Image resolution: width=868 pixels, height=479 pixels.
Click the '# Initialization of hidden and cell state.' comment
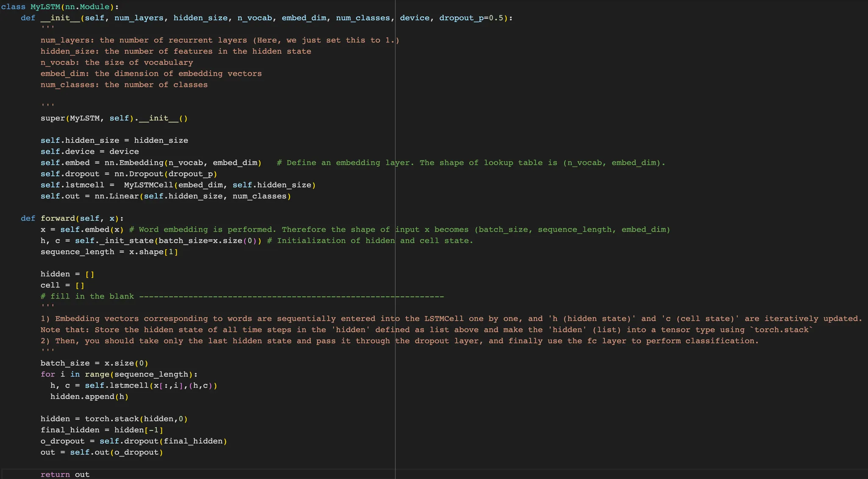[370, 241]
